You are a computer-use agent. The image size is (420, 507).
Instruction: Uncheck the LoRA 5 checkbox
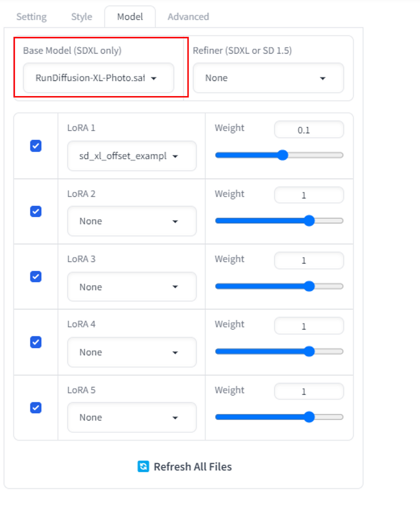point(36,408)
